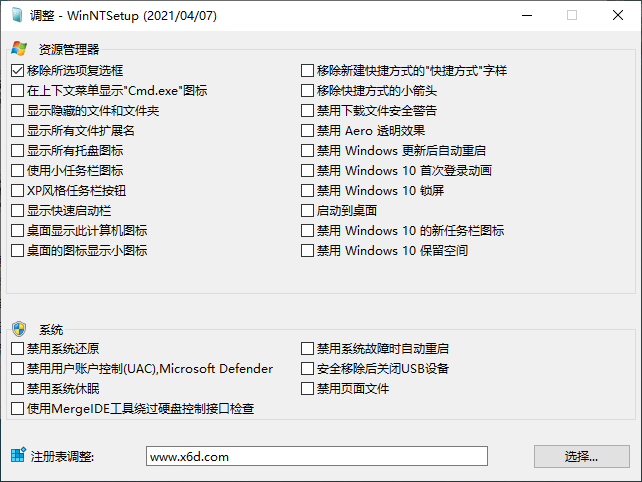The image size is (642, 482).
Task: Click the Windows flag icon beside 资源管理器
Action: click(19, 48)
